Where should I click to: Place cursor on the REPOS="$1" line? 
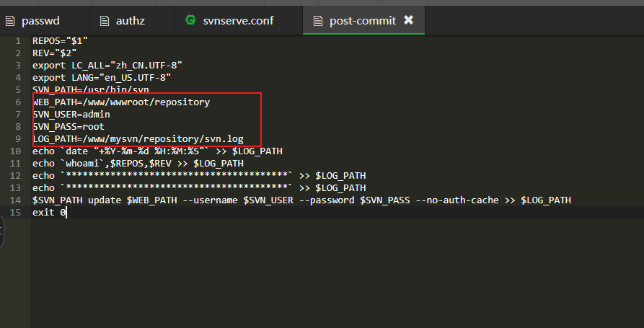coord(60,41)
